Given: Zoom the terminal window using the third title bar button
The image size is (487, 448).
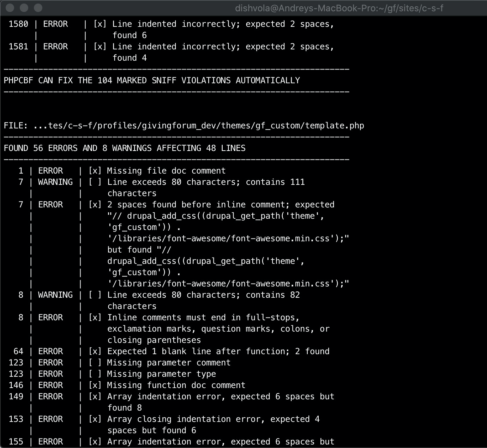Looking at the screenshot, I should pos(38,8).
